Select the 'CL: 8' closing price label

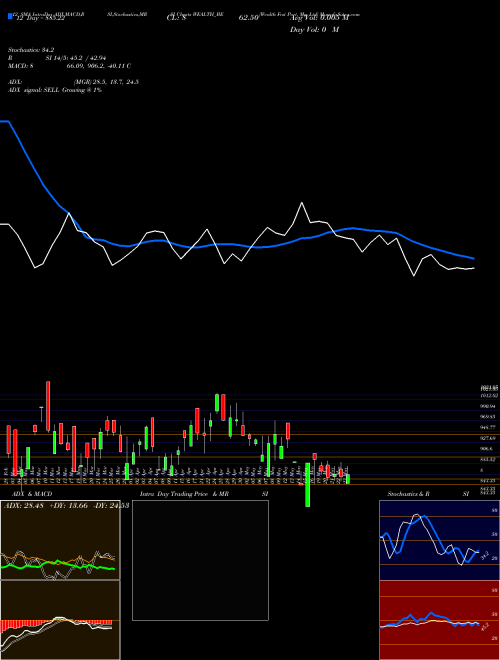point(177,18)
